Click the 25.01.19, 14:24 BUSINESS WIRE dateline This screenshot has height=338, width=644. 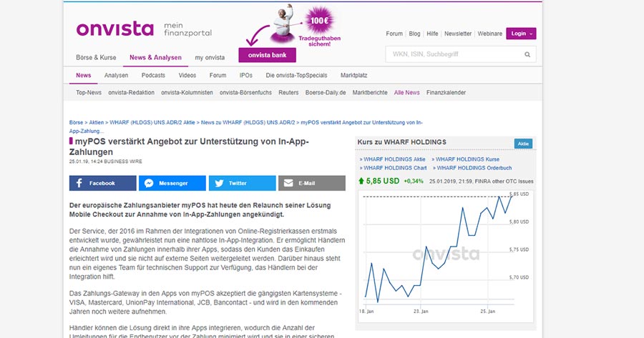tap(106, 161)
